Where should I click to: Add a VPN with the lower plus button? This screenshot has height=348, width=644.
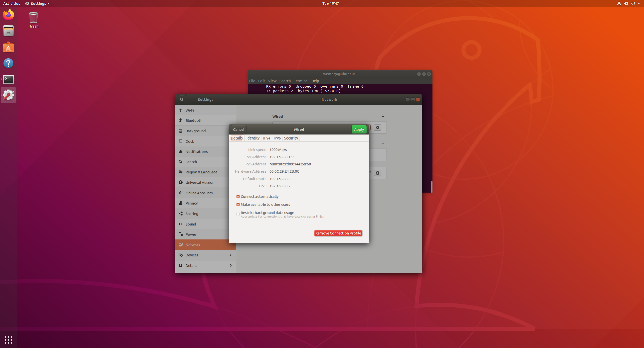(383, 143)
